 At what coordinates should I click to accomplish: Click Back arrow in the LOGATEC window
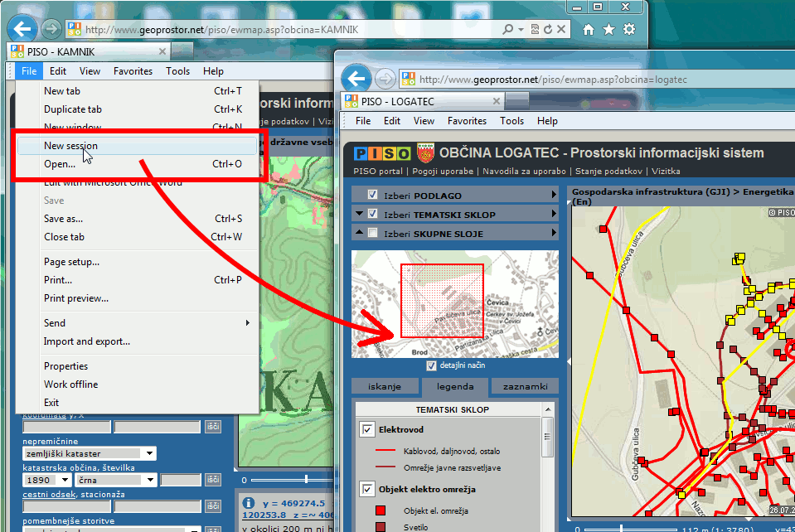[357, 80]
